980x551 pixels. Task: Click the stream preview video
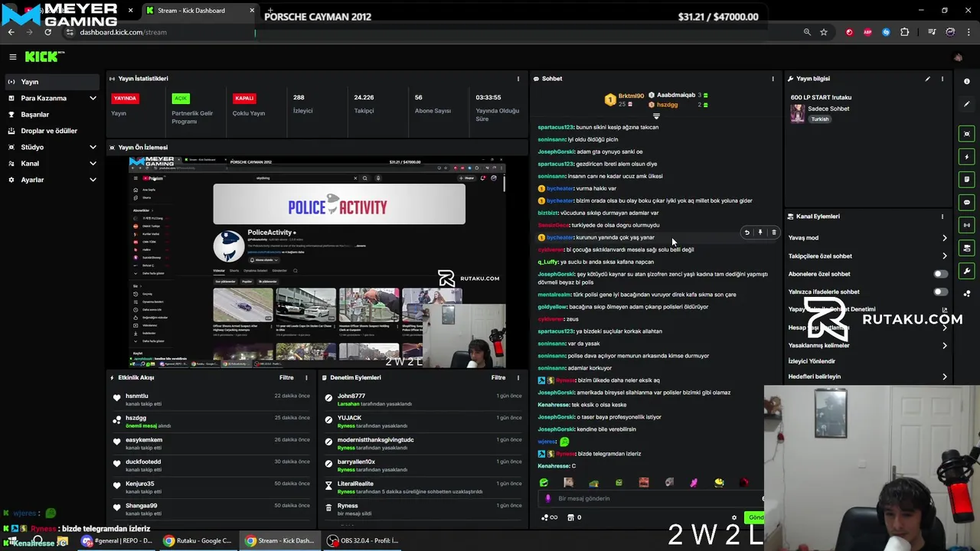[x=317, y=262]
